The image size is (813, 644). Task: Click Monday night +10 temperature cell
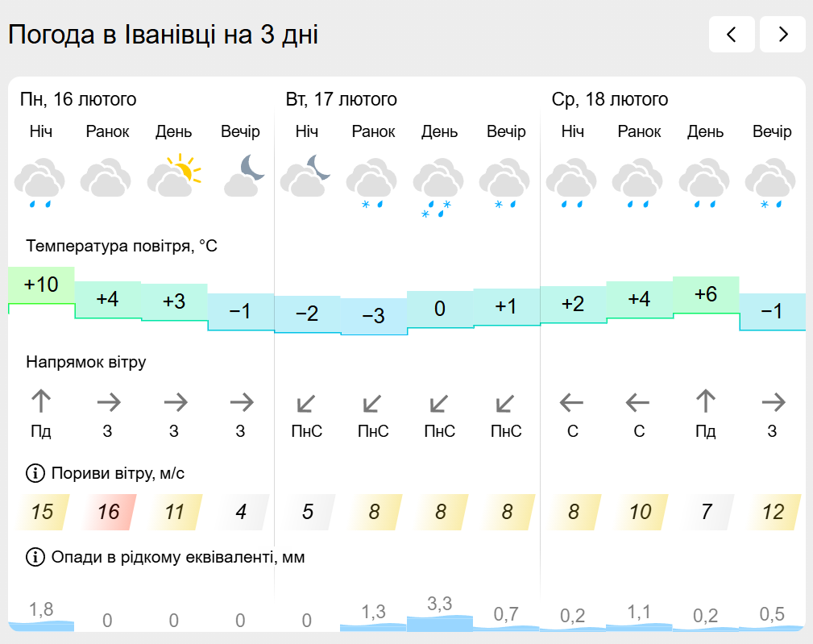click(x=41, y=285)
